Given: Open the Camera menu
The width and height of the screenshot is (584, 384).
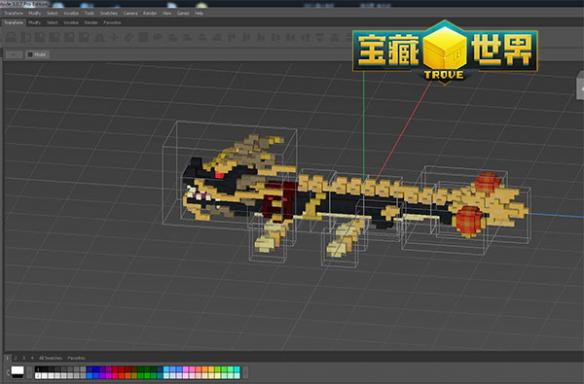Looking at the screenshot, I should click(130, 13).
